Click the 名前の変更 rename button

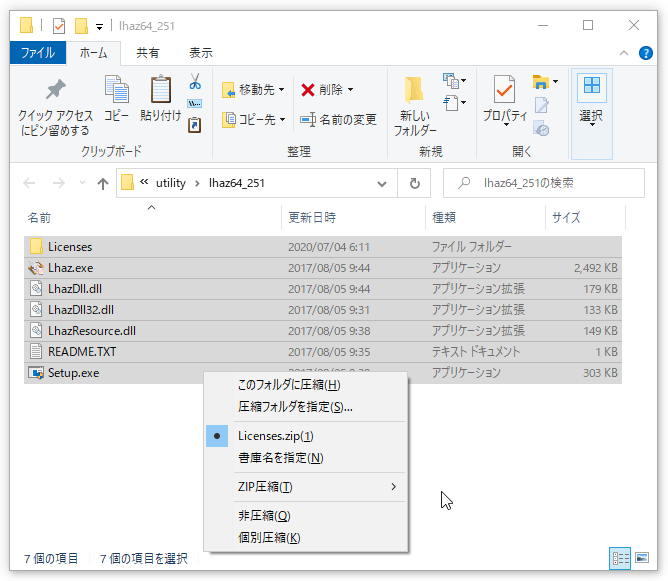point(338,119)
